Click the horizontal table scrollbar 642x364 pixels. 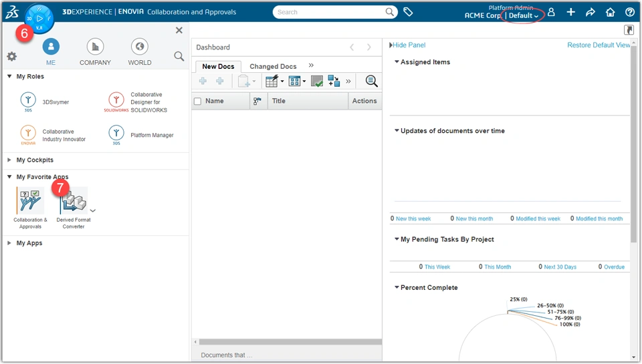[x=290, y=342]
